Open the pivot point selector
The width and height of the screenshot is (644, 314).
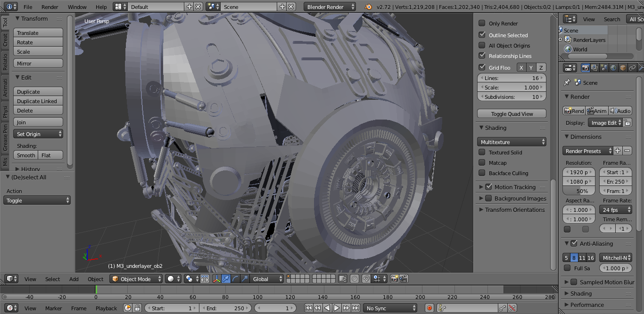click(191, 279)
